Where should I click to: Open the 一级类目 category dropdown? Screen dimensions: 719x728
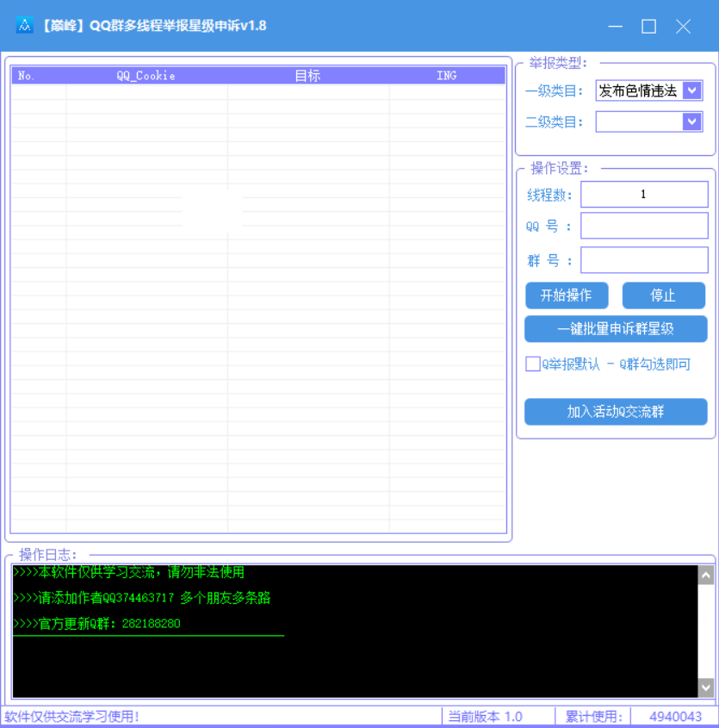click(691, 90)
